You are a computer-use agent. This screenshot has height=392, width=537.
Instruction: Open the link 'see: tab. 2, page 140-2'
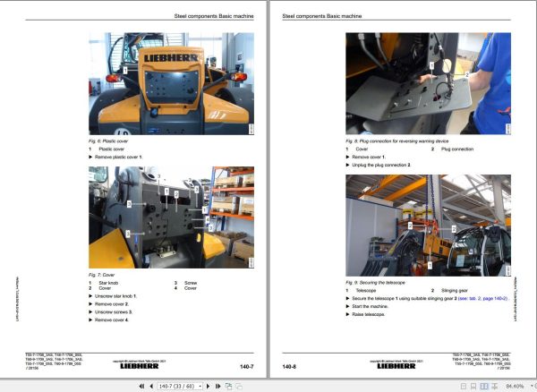[x=482, y=299]
